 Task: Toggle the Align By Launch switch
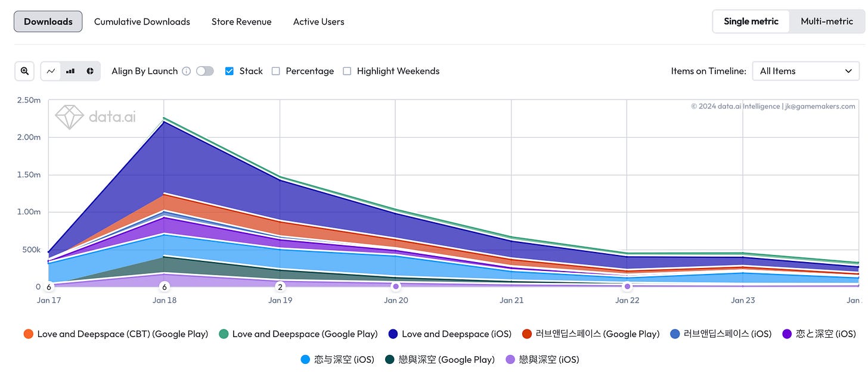click(x=204, y=71)
